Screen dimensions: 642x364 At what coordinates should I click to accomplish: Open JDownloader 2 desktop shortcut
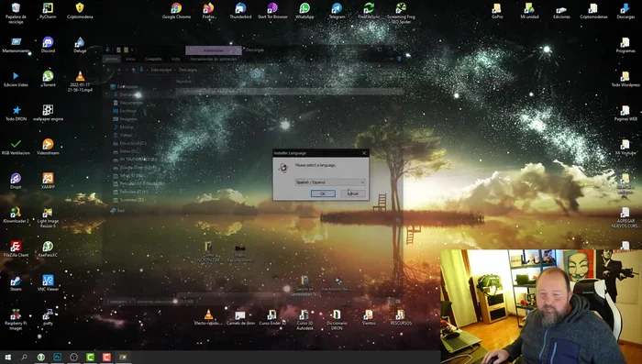click(x=16, y=215)
